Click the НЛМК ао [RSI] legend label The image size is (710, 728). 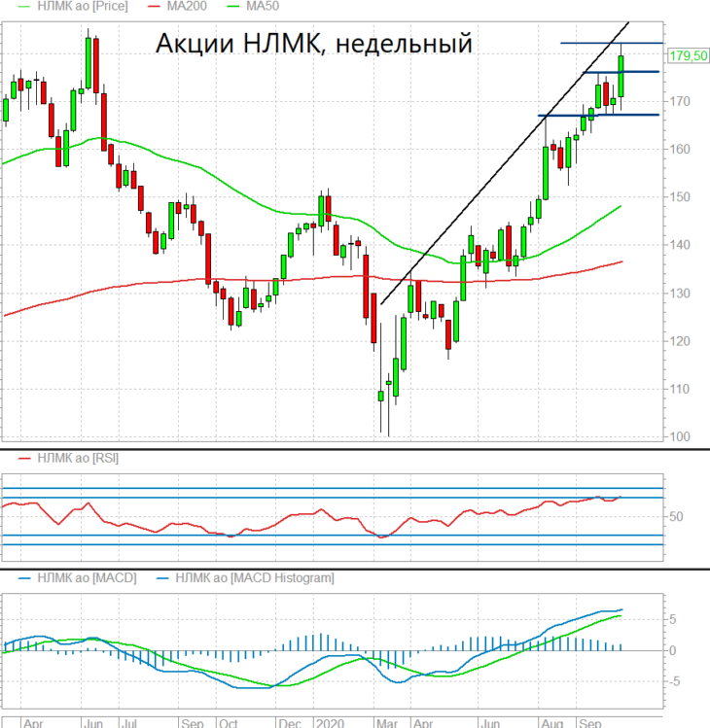78,458
